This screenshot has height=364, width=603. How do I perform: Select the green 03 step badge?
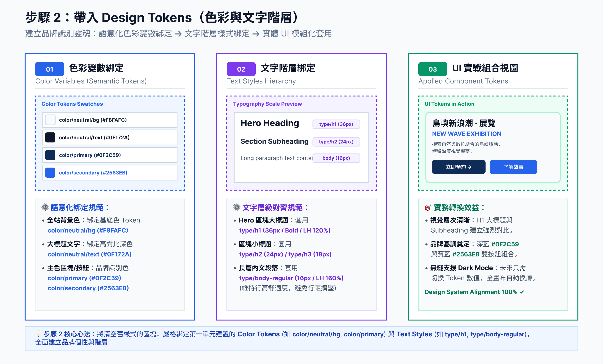(433, 69)
